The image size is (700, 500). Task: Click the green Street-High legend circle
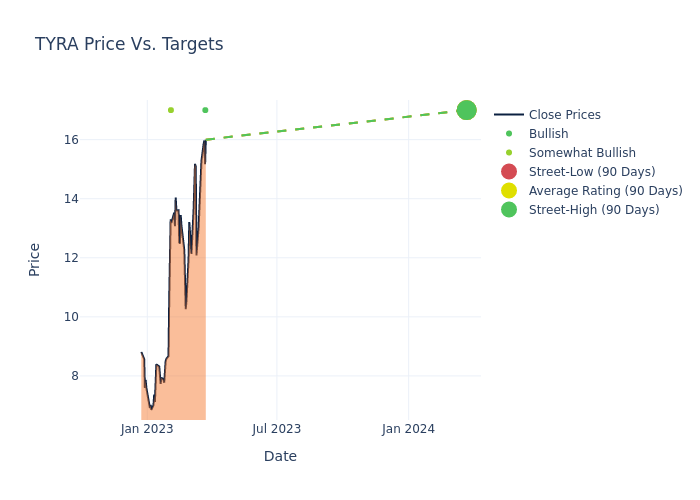click(509, 210)
